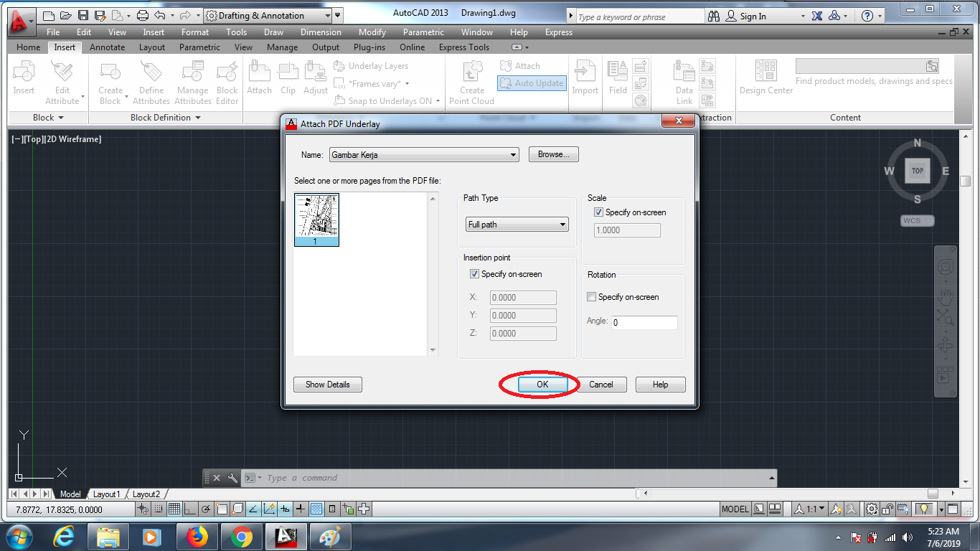The height and width of the screenshot is (551, 980).
Task: Open the annotation scale 1:1 dropdown
Action: 810,509
